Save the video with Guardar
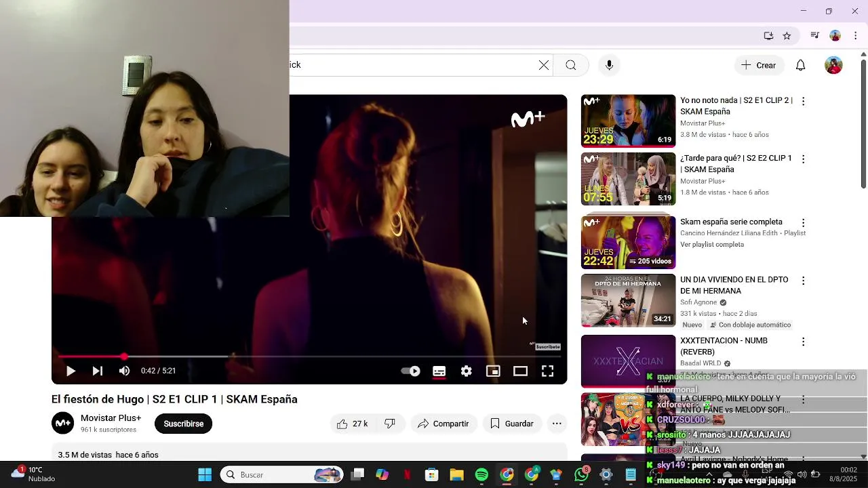This screenshot has width=868, height=488. point(512,424)
